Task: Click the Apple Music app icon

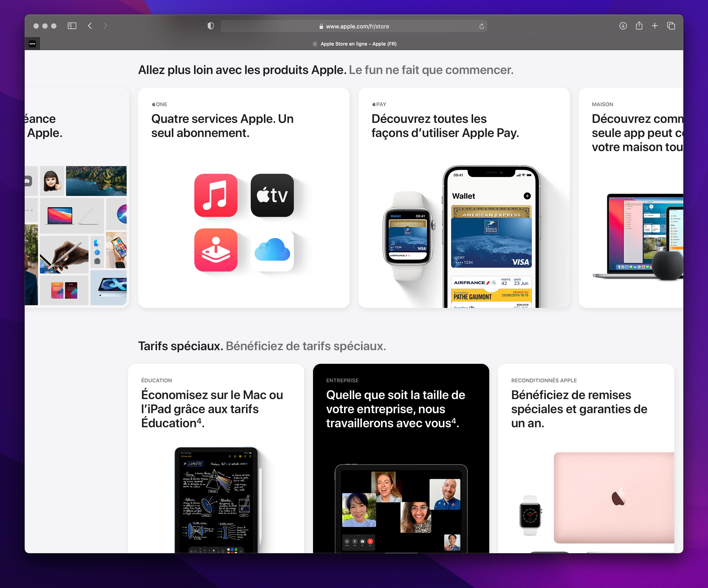Action: click(x=216, y=195)
